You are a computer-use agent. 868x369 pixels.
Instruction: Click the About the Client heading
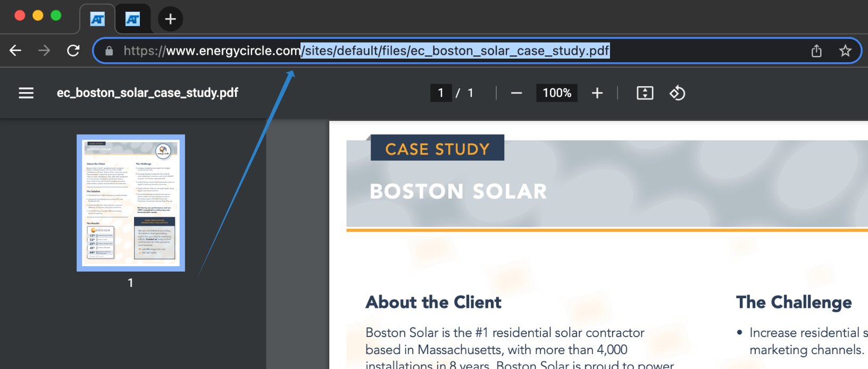pyautogui.click(x=433, y=302)
